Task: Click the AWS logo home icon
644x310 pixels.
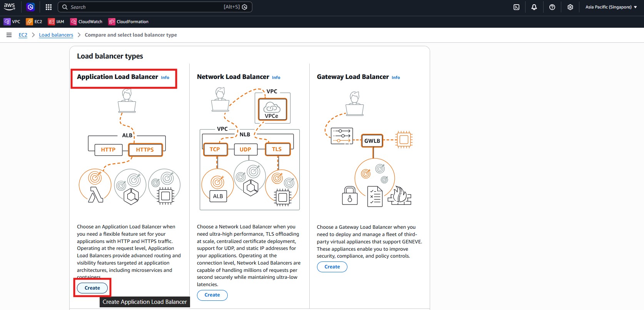Action: (x=10, y=7)
